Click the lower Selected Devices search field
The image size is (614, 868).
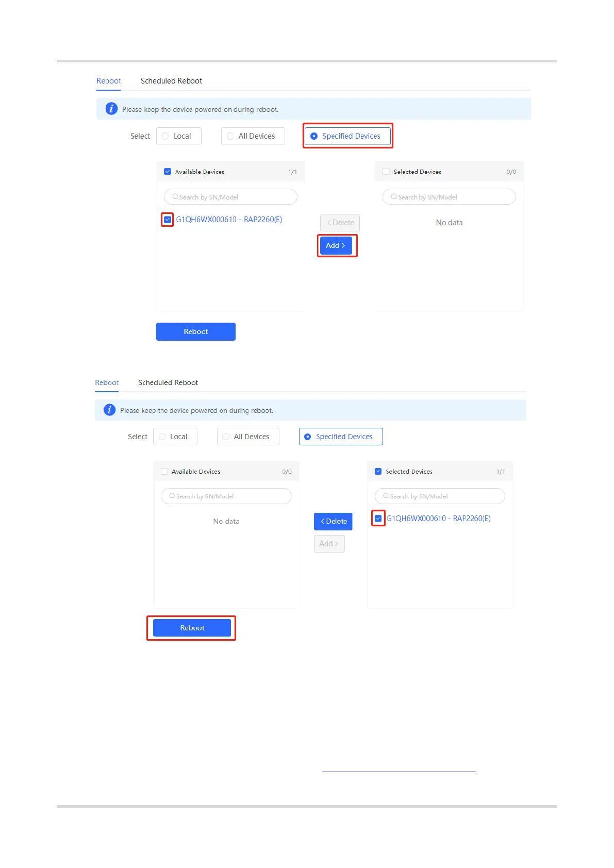click(443, 496)
